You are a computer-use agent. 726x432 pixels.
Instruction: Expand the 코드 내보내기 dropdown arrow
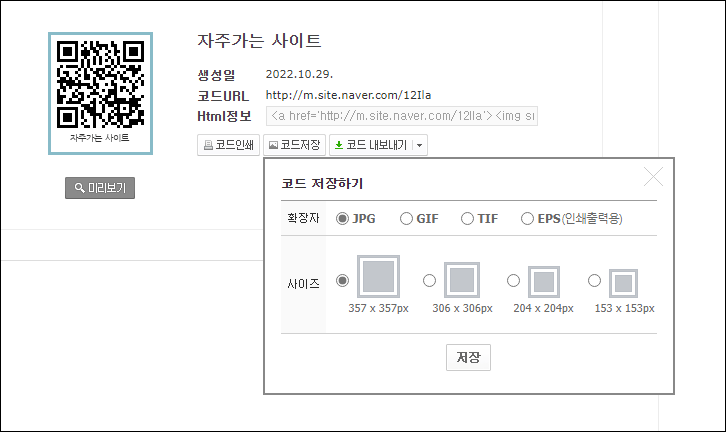point(419,145)
